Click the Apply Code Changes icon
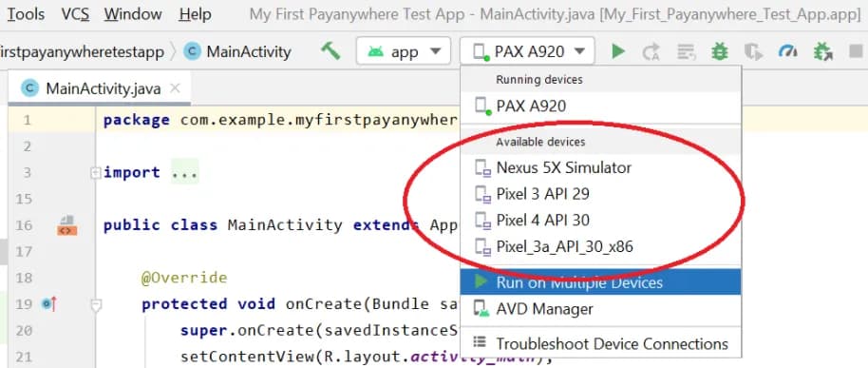The image size is (868, 368). (x=686, y=51)
